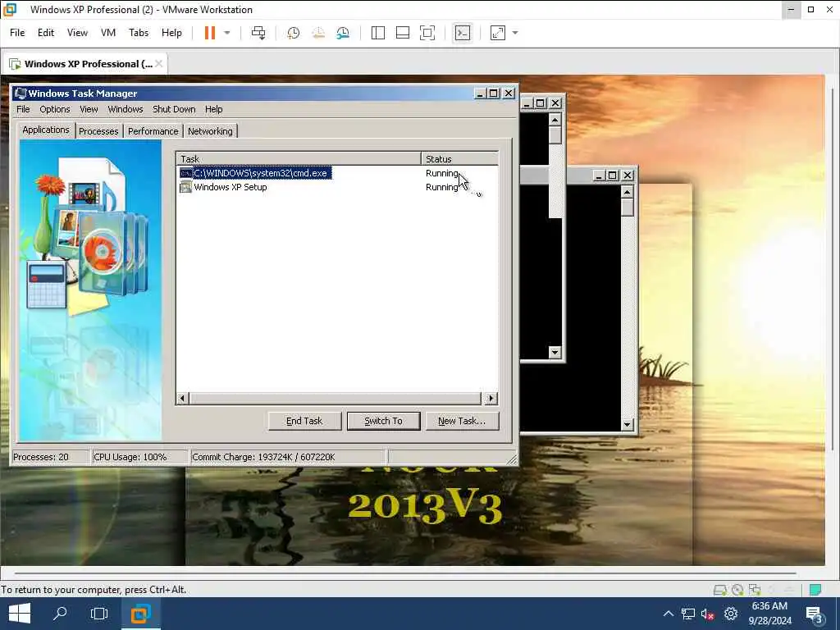Open Task Manager's Windows menu
840x630 pixels.
126,109
